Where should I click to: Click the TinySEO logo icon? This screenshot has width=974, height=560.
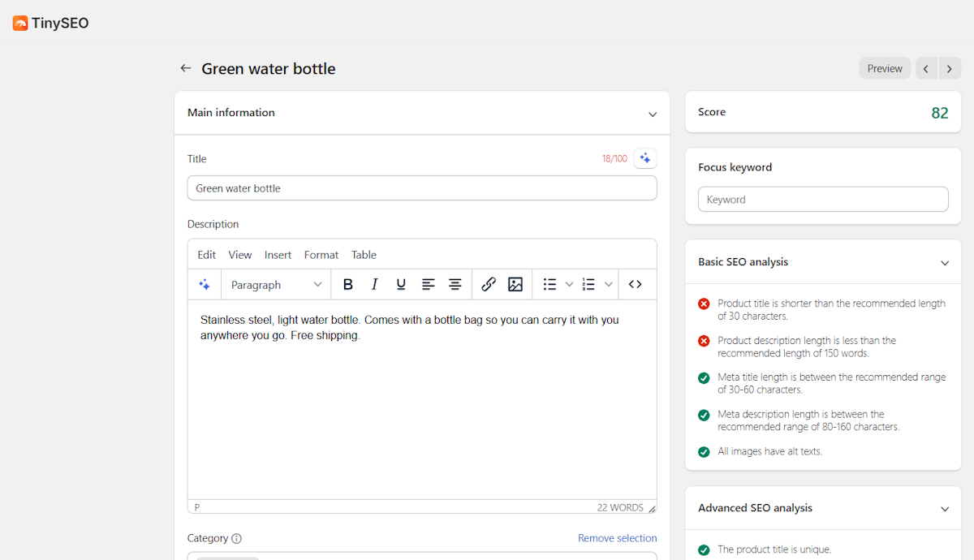20,24
